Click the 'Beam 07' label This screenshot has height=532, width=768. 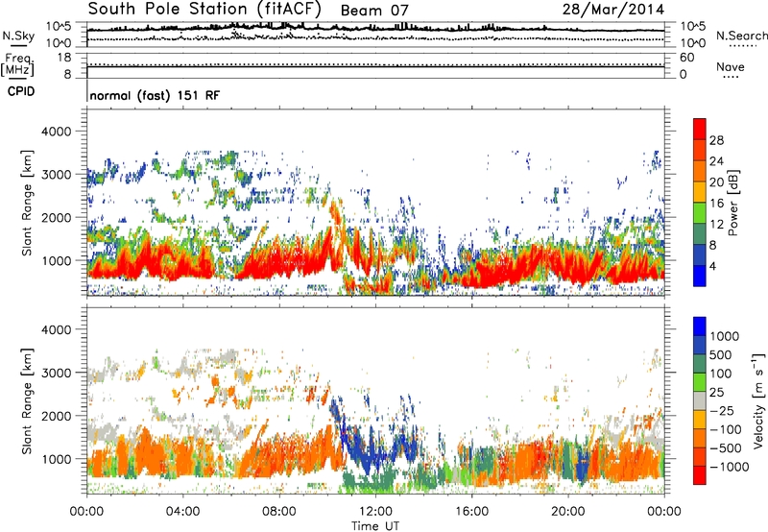pos(374,11)
